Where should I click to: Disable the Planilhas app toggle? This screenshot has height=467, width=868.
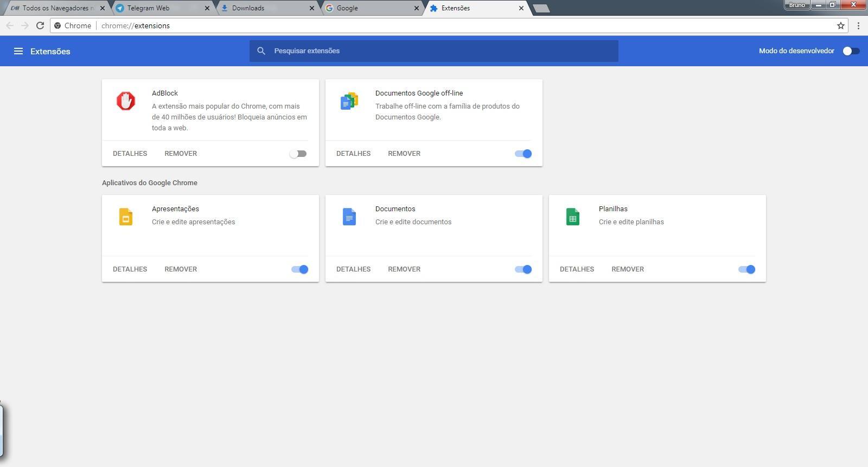tap(747, 269)
